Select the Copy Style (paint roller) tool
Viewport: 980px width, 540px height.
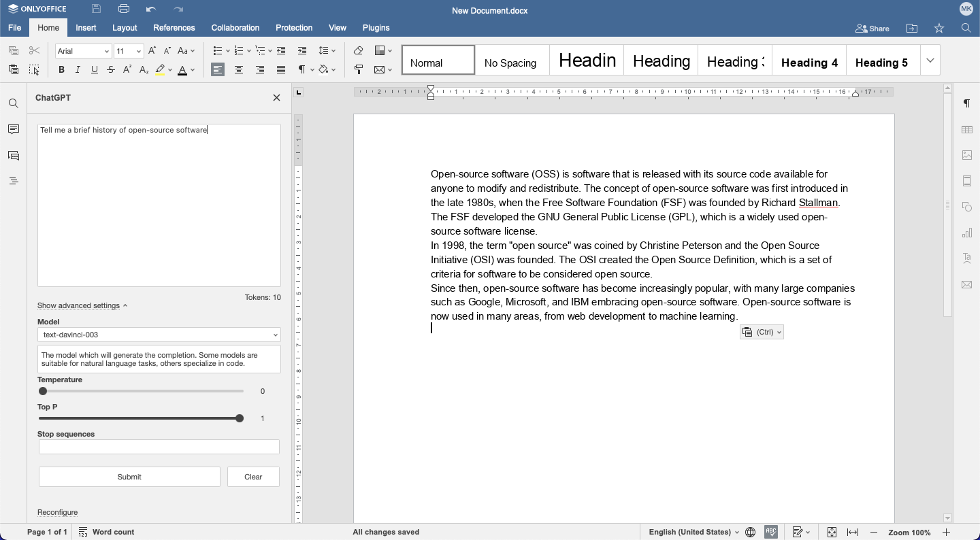pos(359,69)
